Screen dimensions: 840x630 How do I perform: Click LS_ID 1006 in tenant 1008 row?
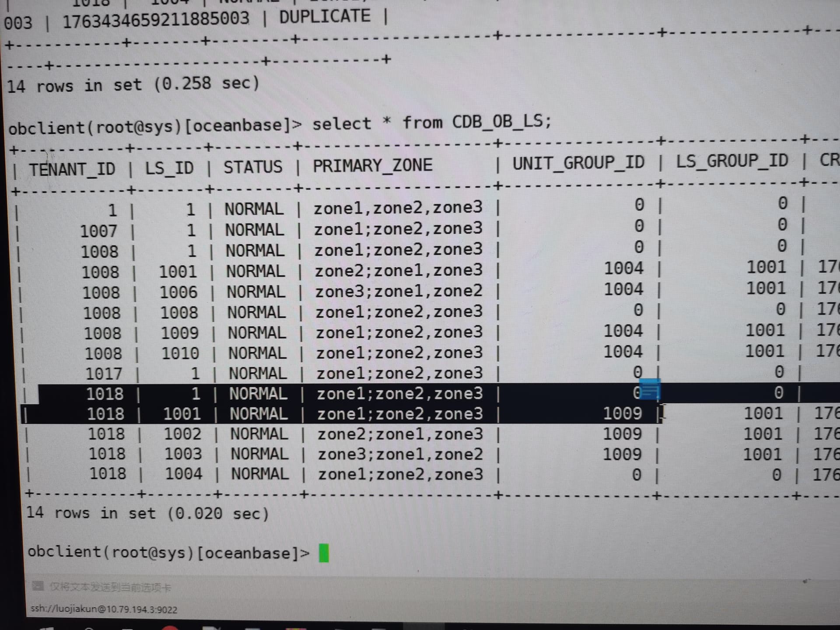(x=178, y=292)
